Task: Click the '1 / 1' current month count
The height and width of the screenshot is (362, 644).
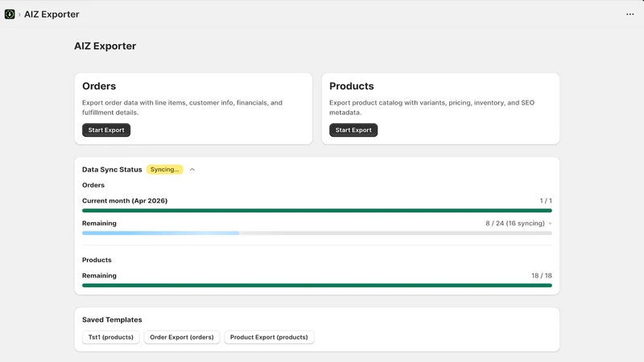Action: 546,200
